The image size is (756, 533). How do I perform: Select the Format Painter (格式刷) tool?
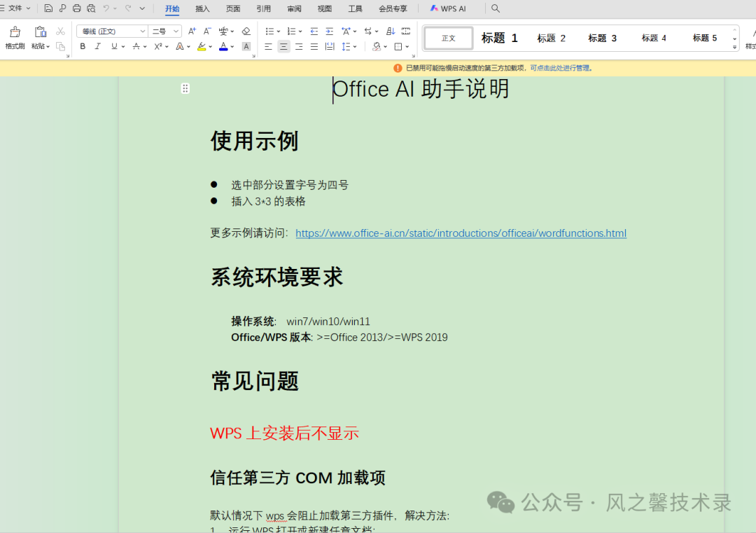(x=15, y=38)
